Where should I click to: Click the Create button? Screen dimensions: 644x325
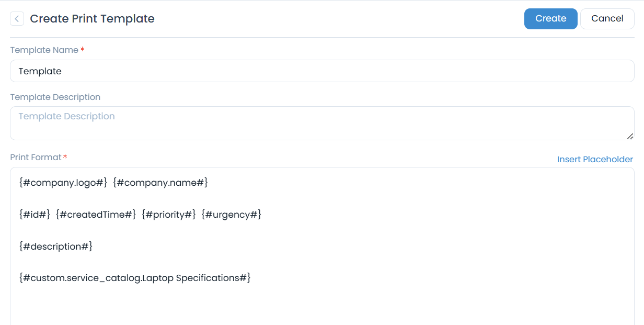pos(550,19)
